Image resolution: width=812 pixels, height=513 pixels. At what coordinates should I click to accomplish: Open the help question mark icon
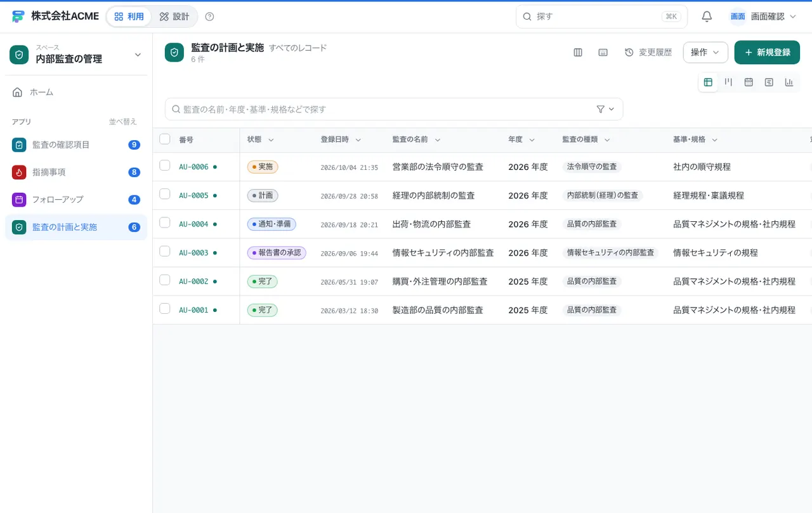pyautogui.click(x=210, y=16)
